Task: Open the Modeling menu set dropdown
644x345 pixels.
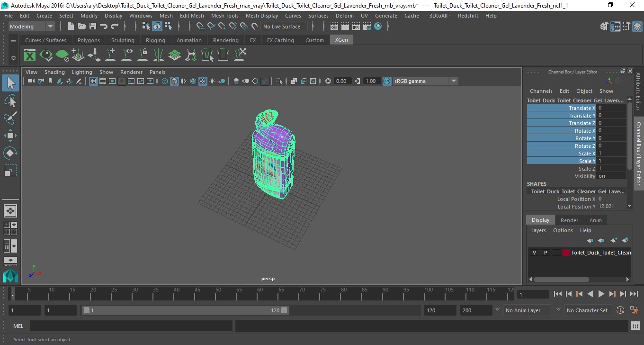Action: (31, 27)
